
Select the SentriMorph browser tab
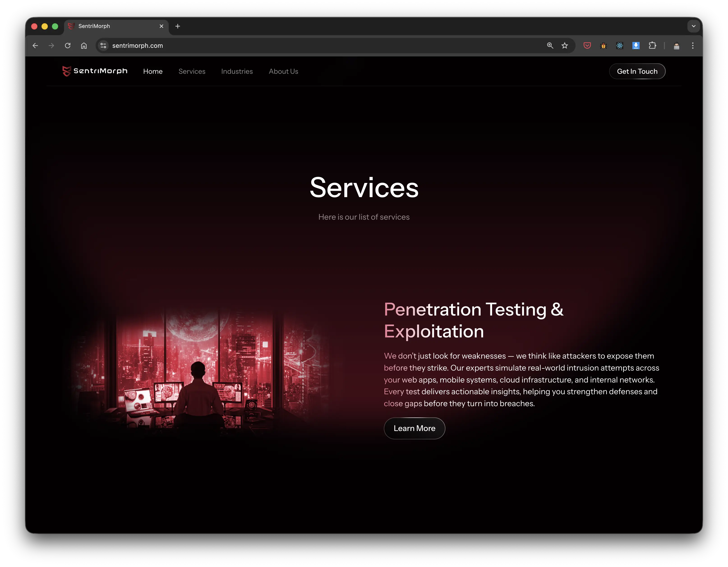click(x=116, y=26)
